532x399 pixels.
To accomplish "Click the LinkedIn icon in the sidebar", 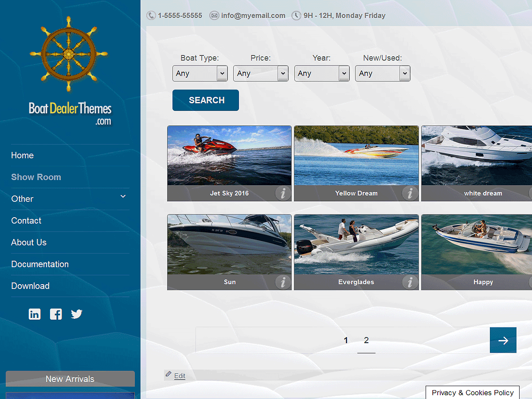I will tap(35, 314).
